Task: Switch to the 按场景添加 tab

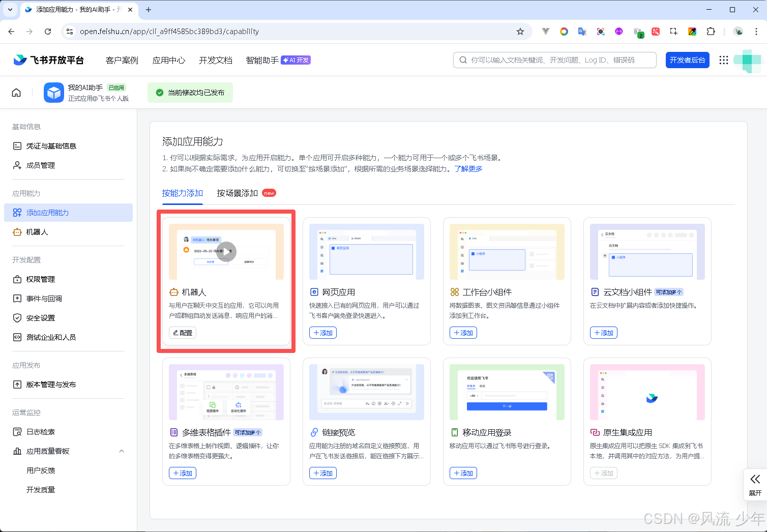Action: pos(238,193)
